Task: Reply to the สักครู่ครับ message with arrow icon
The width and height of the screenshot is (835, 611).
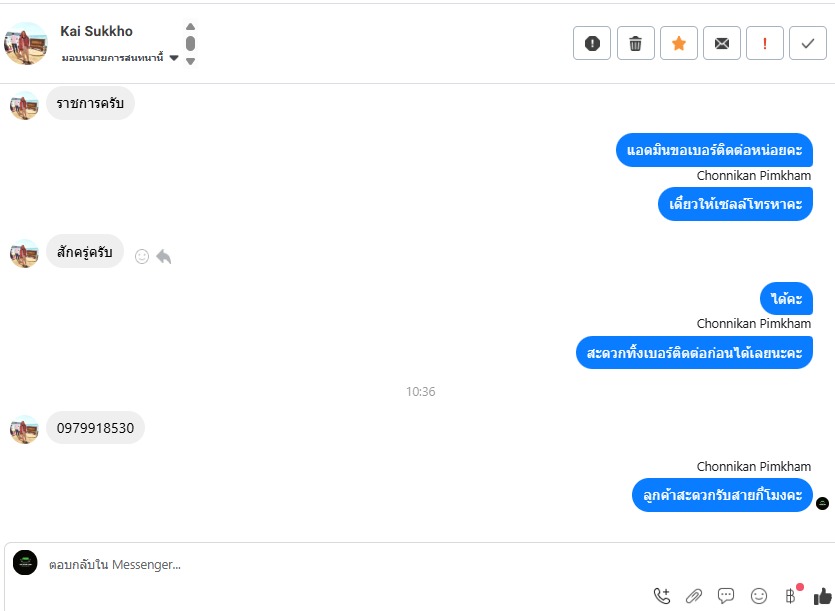Action: (164, 256)
